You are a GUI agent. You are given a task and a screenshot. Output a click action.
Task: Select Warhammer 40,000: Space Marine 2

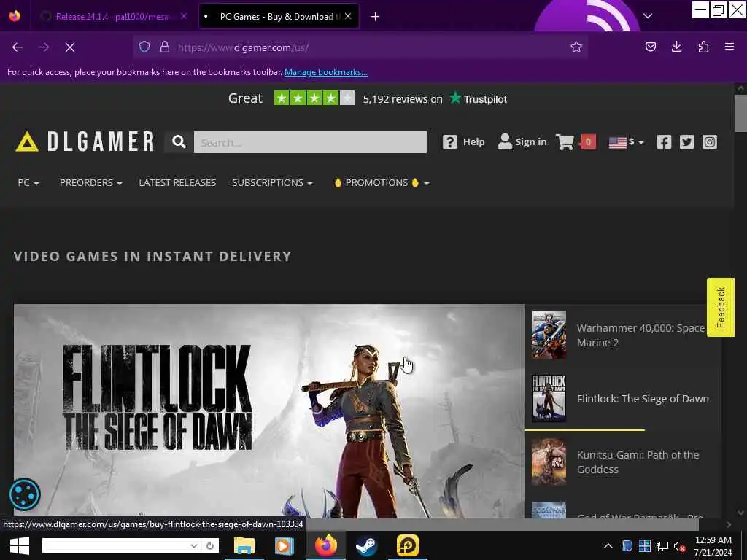point(640,335)
